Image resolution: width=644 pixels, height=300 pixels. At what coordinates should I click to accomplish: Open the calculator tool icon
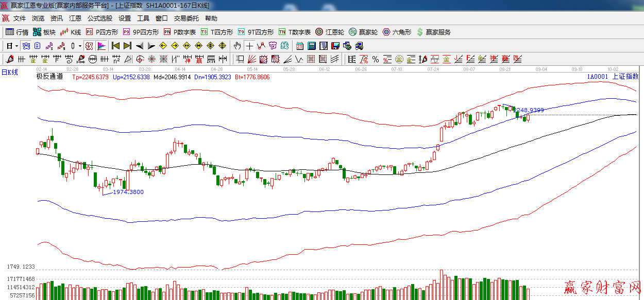pos(311,46)
